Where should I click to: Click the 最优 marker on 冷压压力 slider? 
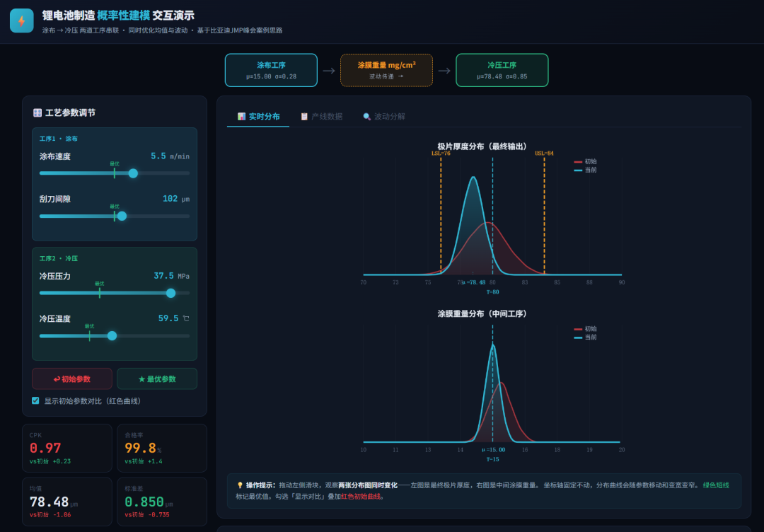coord(100,290)
